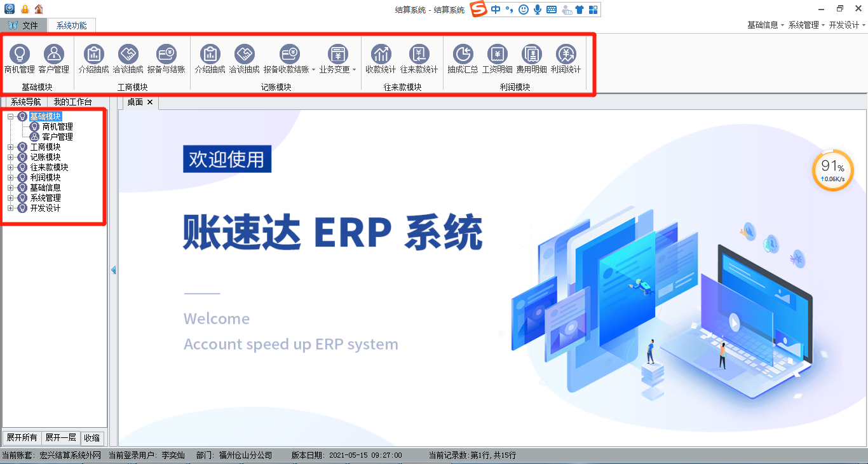Open 客户管理 from the ribbon toolbar
The image size is (868, 464).
pyautogui.click(x=54, y=60)
